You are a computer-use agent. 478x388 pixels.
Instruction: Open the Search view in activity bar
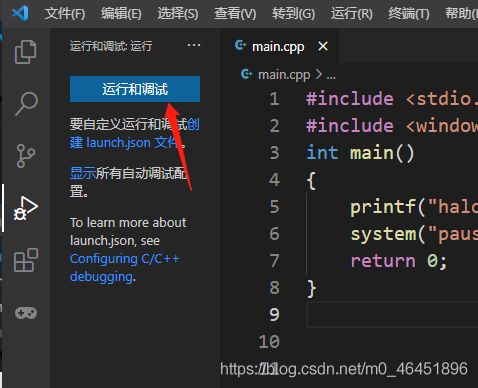(x=26, y=104)
